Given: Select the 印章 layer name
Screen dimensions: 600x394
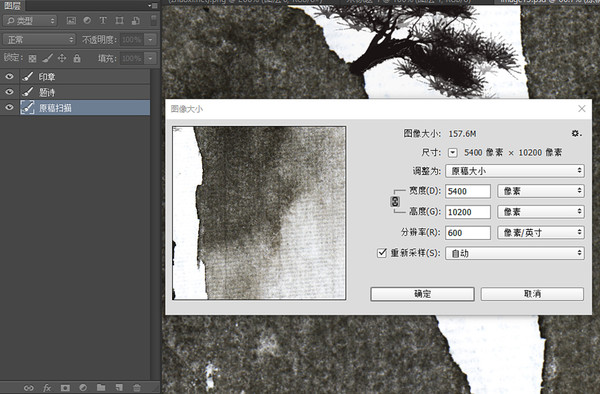Looking at the screenshot, I should click(x=47, y=77).
